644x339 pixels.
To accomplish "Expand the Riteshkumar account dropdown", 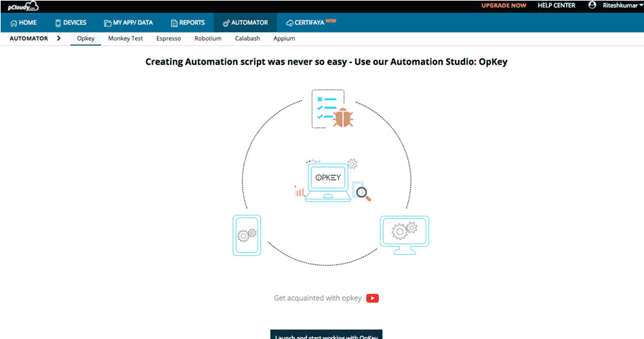I will (x=622, y=5).
